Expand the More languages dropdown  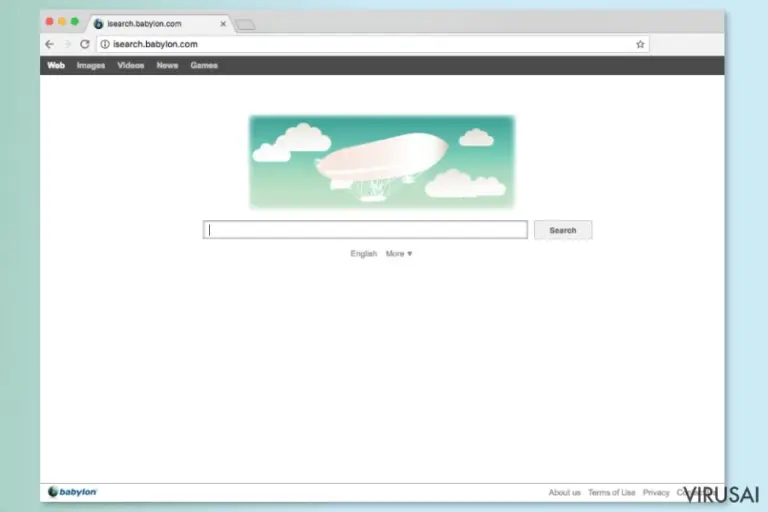[x=399, y=253]
